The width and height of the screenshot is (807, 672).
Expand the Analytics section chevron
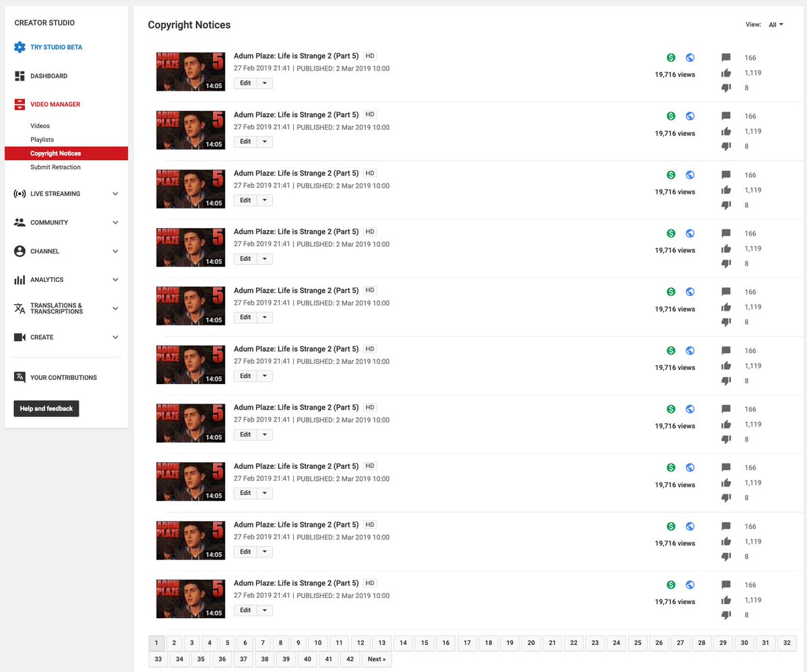[116, 279]
